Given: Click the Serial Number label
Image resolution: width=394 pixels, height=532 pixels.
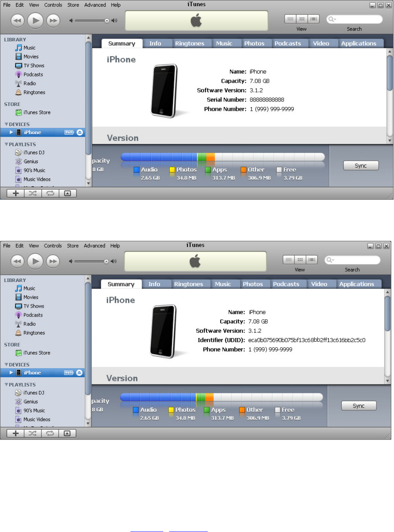Looking at the screenshot, I should tap(226, 100).
